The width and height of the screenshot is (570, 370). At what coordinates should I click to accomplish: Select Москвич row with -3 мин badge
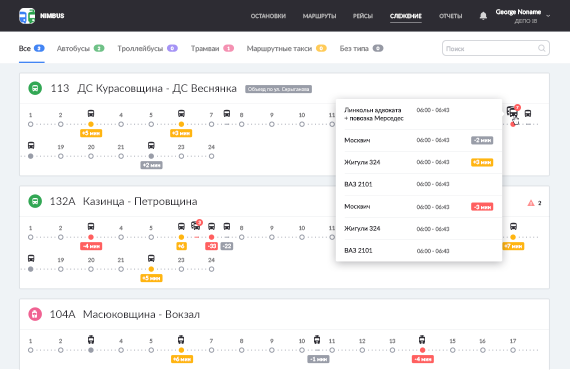tap(419, 207)
